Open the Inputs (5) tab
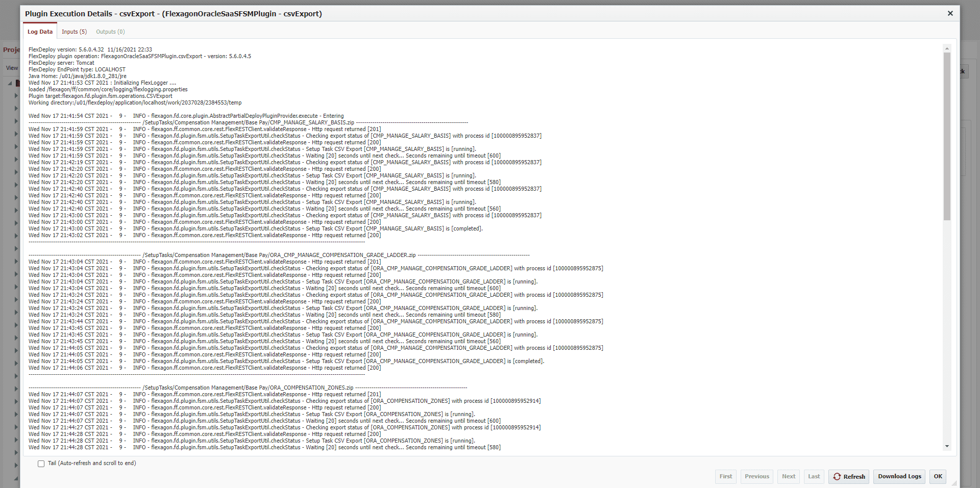This screenshot has height=488, width=980. [74, 32]
